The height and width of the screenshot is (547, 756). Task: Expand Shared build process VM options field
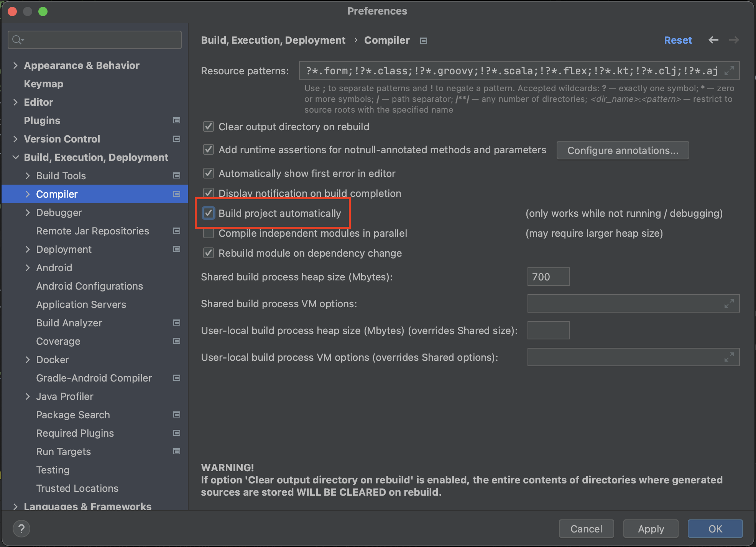click(x=729, y=304)
